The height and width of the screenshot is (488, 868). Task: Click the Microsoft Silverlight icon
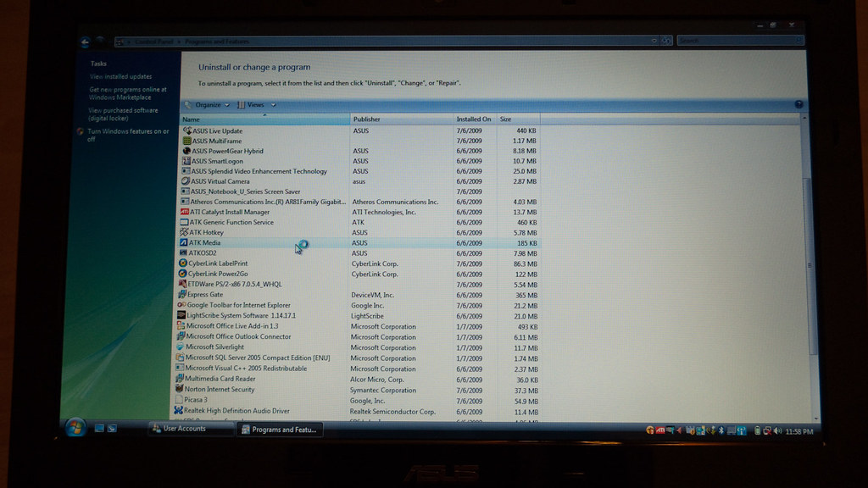point(180,347)
